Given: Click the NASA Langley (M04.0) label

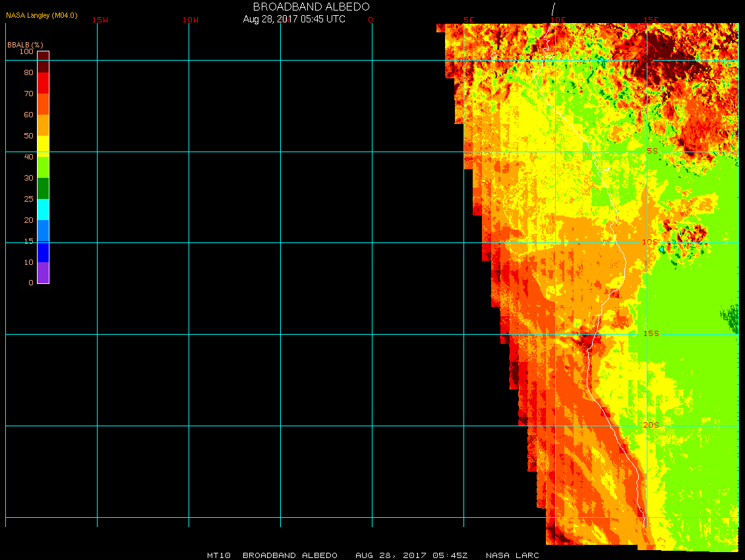Looking at the screenshot, I should 42,15.
